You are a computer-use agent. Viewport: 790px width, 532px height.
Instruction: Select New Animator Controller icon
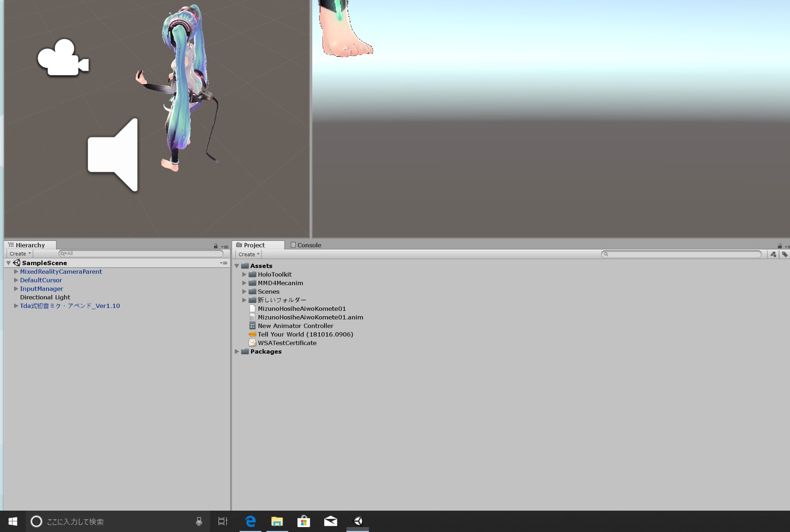253,326
